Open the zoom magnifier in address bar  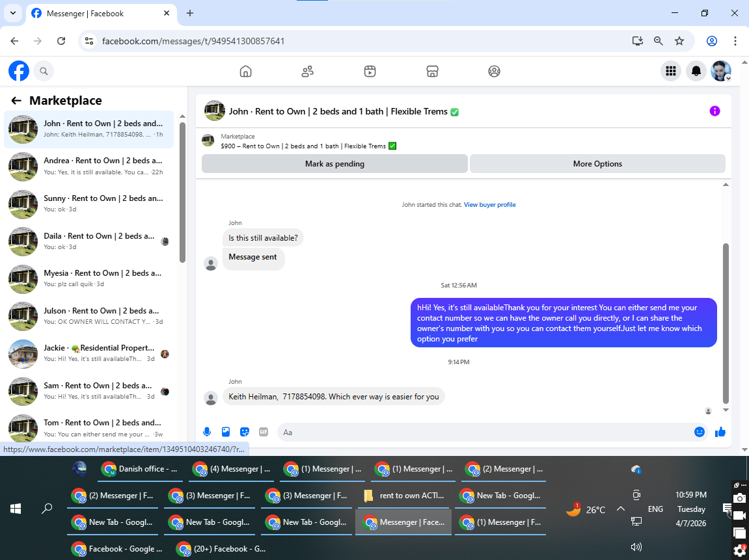659,41
